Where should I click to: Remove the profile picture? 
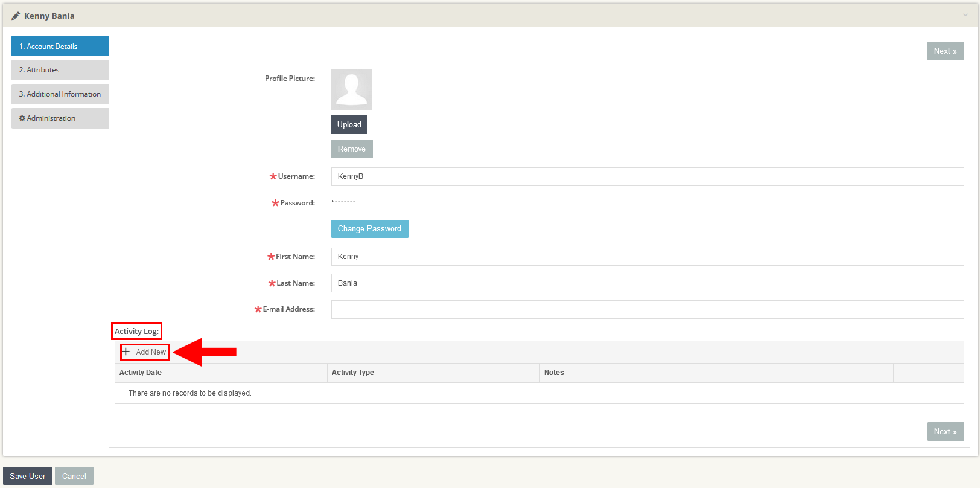click(x=352, y=149)
